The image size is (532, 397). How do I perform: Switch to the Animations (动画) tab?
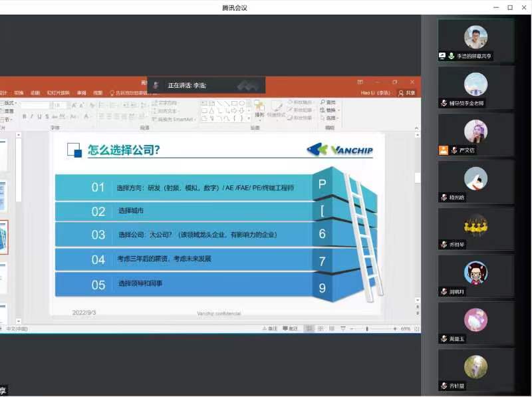click(35, 93)
